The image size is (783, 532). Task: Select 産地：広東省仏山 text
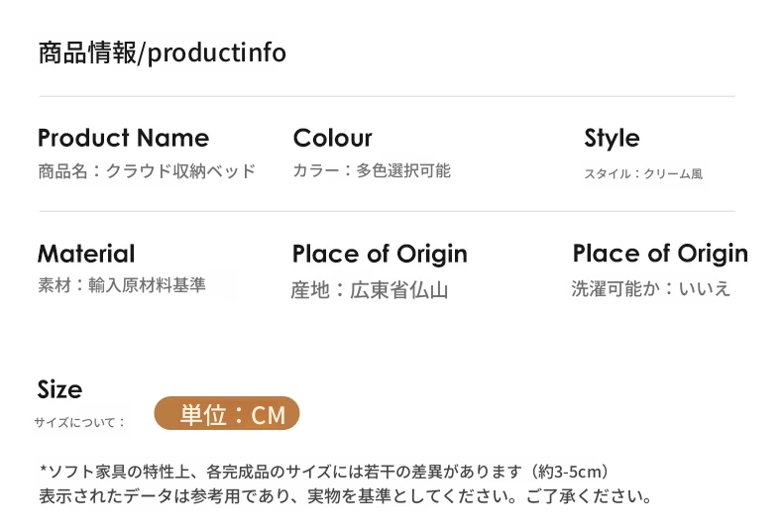pyautogui.click(x=370, y=290)
